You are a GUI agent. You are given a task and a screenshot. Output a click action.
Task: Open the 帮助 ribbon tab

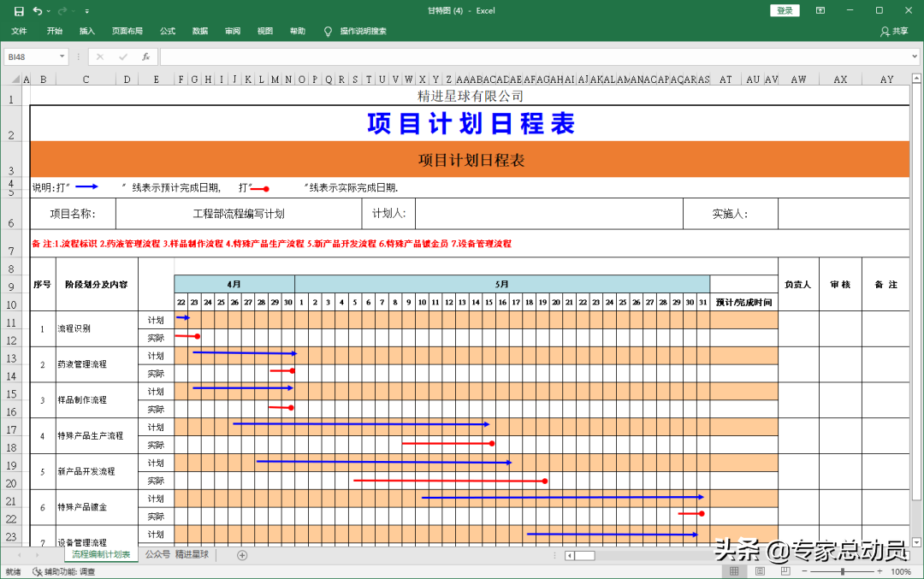pyautogui.click(x=298, y=32)
